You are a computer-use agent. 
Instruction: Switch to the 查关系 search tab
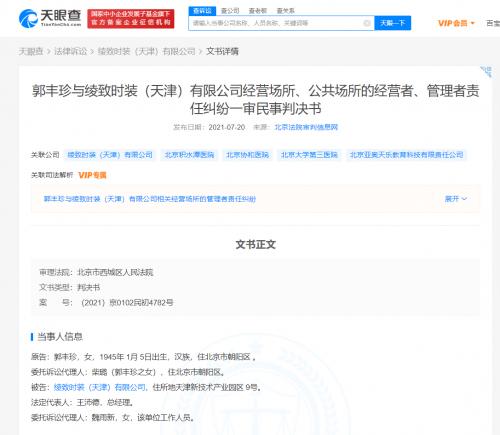pos(285,11)
